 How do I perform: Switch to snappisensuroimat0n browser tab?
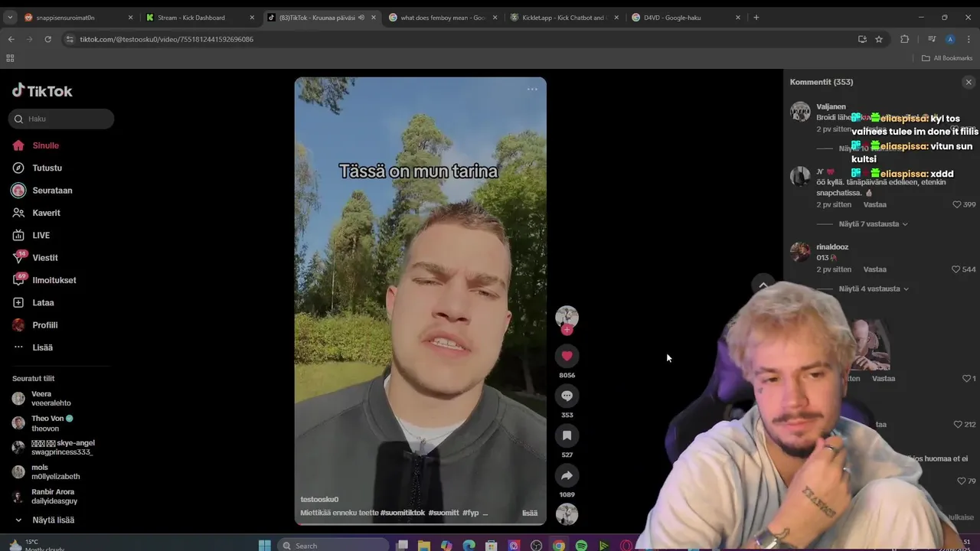click(x=77, y=18)
